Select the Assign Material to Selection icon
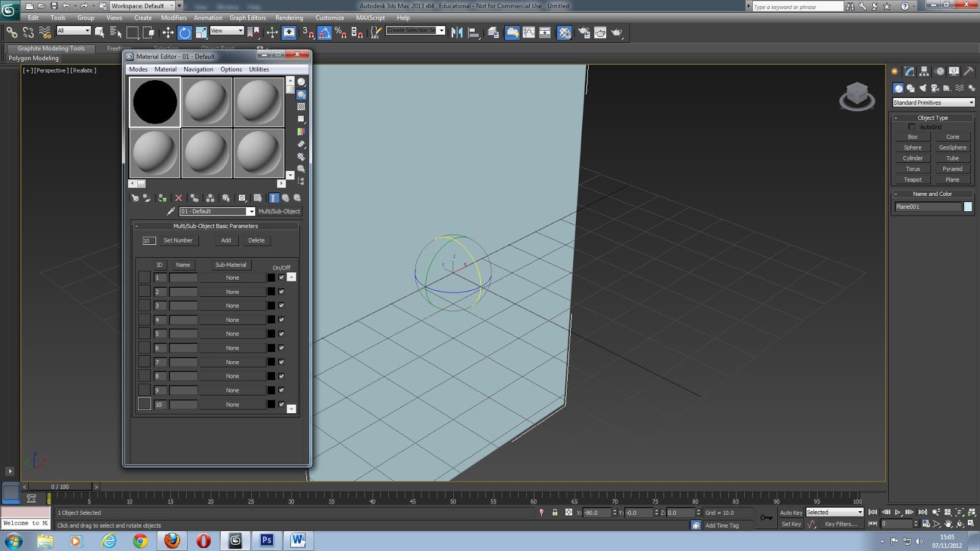 point(162,198)
